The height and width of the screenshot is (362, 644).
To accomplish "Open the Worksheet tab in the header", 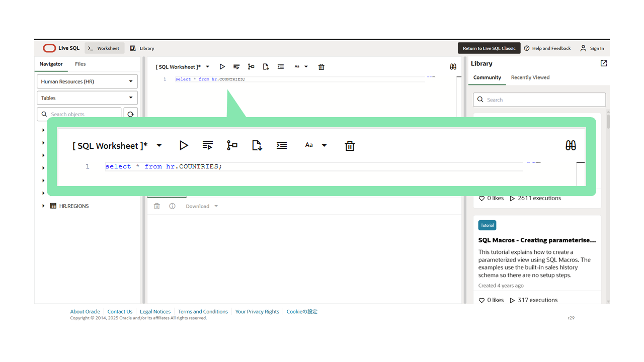I will 104,48.
